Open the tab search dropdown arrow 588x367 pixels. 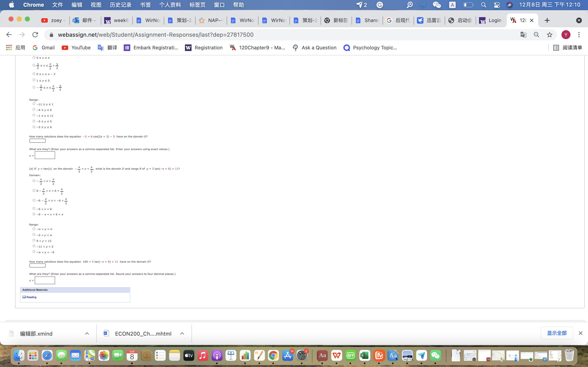579,20
